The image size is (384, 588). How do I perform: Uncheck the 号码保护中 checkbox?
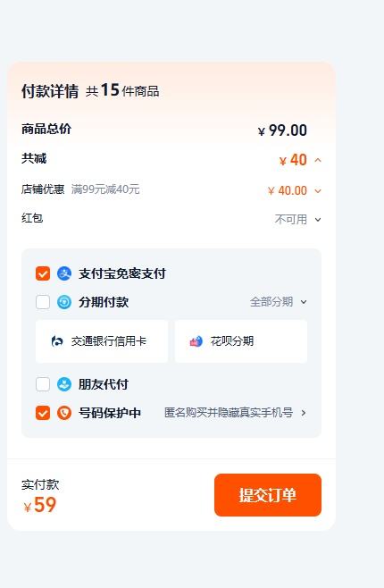click(43, 413)
